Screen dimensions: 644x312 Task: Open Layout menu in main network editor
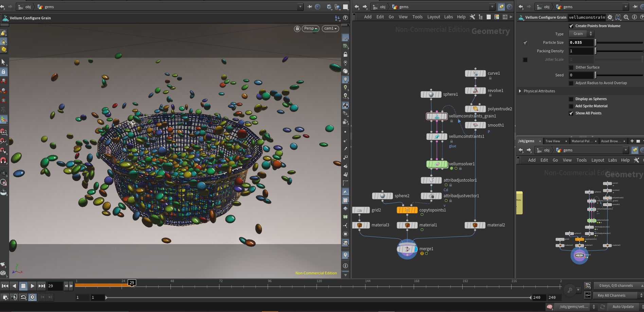coord(434,17)
